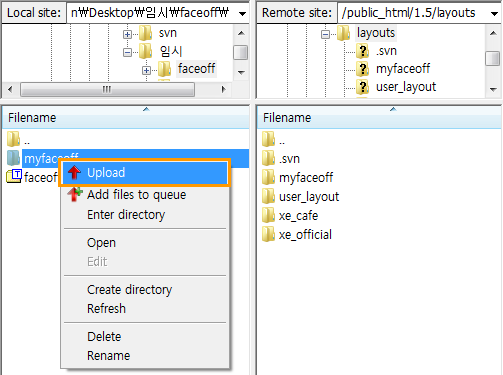Image resolution: width=503 pixels, height=375 pixels.
Task: Select user_layout folder in remote file list
Action: click(309, 197)
